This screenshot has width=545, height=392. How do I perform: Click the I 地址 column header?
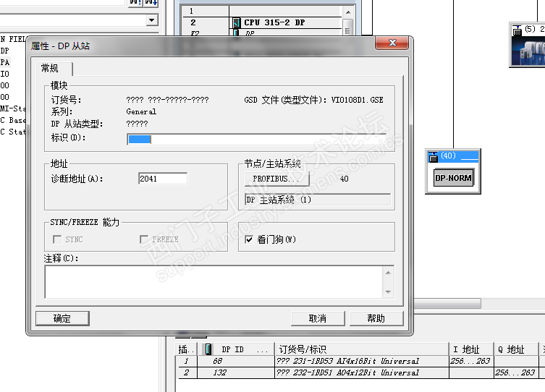471,349
